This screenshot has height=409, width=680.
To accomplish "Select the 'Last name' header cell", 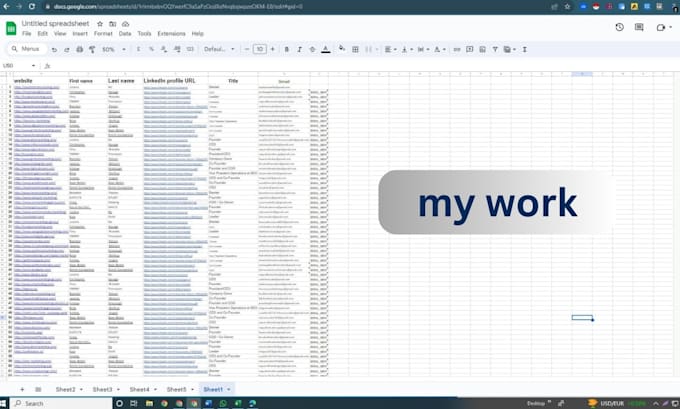I will click(125, 81).
